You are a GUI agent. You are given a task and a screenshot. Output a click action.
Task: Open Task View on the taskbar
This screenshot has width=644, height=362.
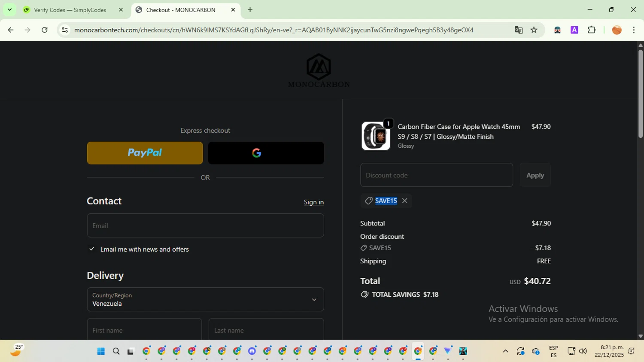[131, 351]
